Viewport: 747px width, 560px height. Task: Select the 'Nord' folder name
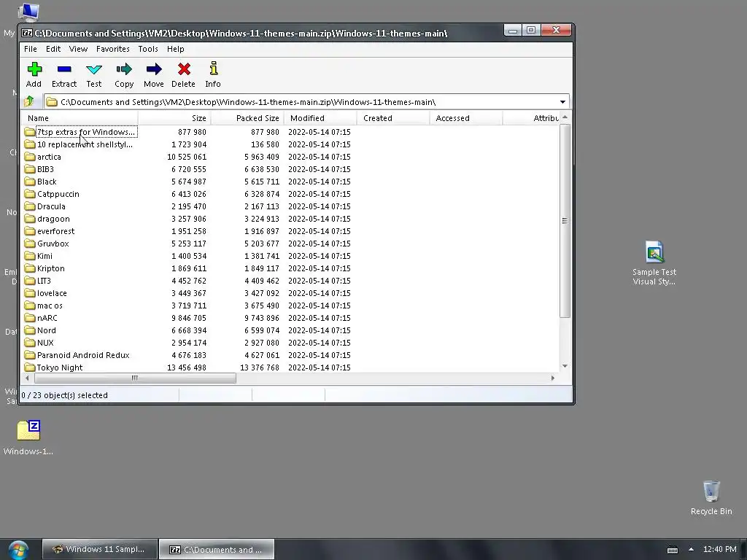pyautogui.click(x=47, y=330)
